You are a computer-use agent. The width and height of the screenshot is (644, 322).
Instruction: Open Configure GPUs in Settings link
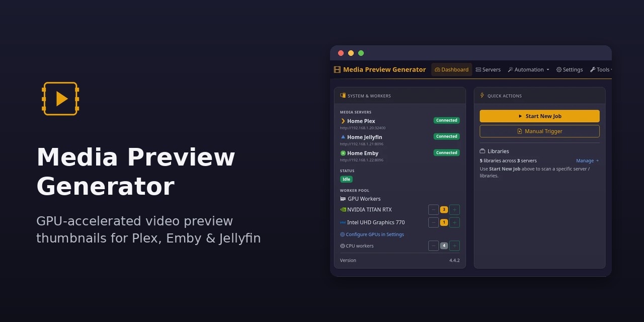pyautogui.click(x=375, y=234)
